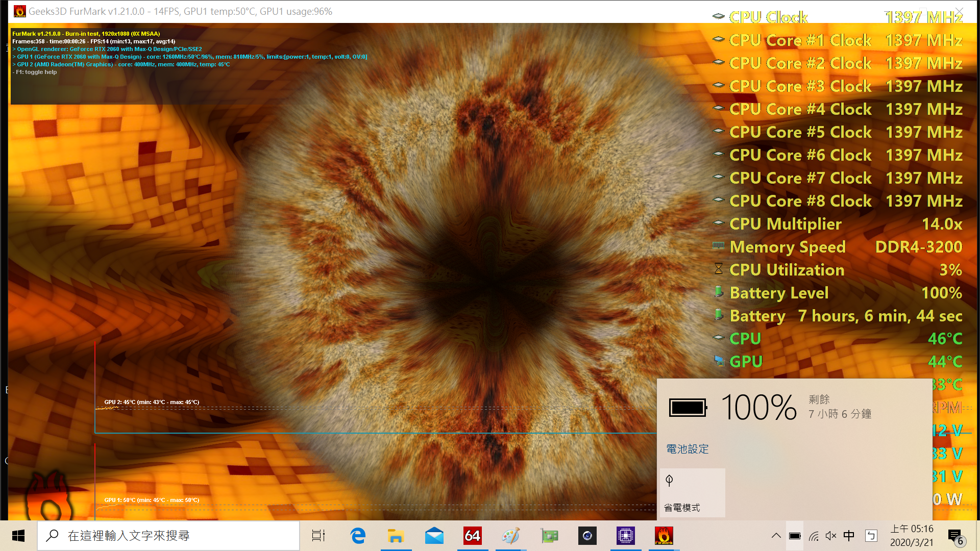This screenshot has height=551, width=980.
Task: Click the CPU Clock row in the sensor panel
Action: [x=837, y=17]
